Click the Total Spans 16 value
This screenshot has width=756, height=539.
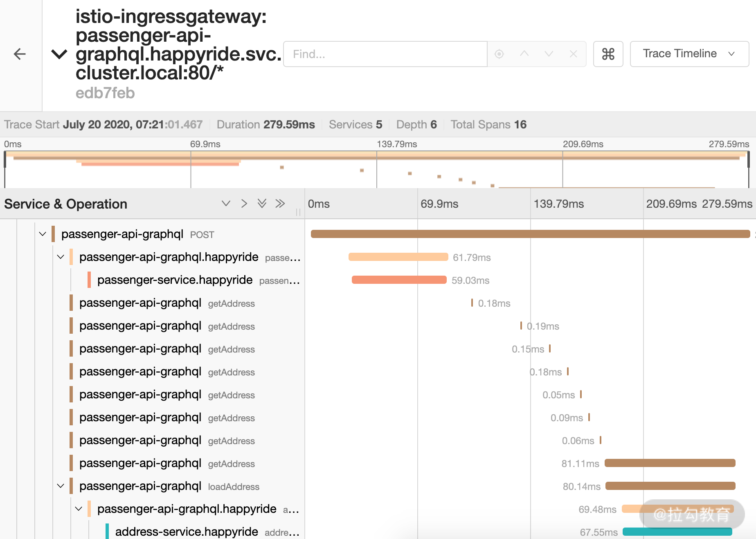coord(520,124)
